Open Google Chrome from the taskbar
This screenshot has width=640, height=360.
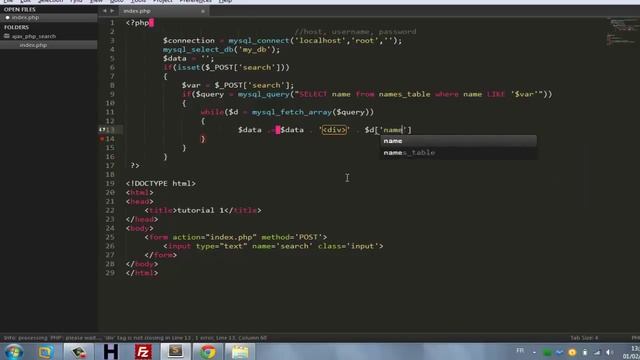coord(208,352)
